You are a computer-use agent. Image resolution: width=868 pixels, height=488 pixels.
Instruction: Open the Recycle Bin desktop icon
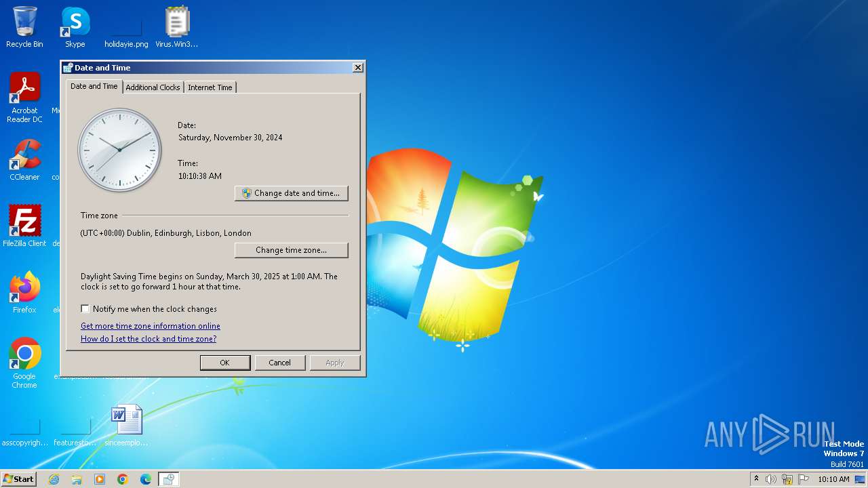pyautogui.click(x=24, y=27)
